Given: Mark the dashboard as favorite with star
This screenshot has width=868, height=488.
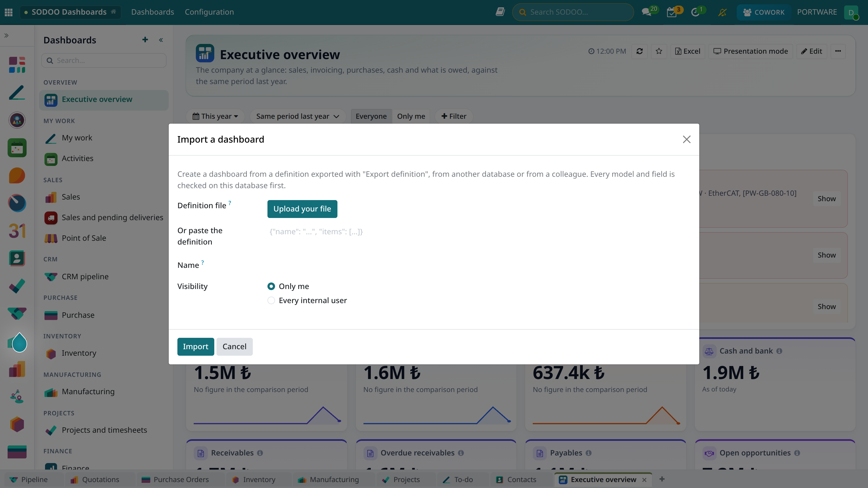Looking at the screenshot, I should tap(659, 51).
